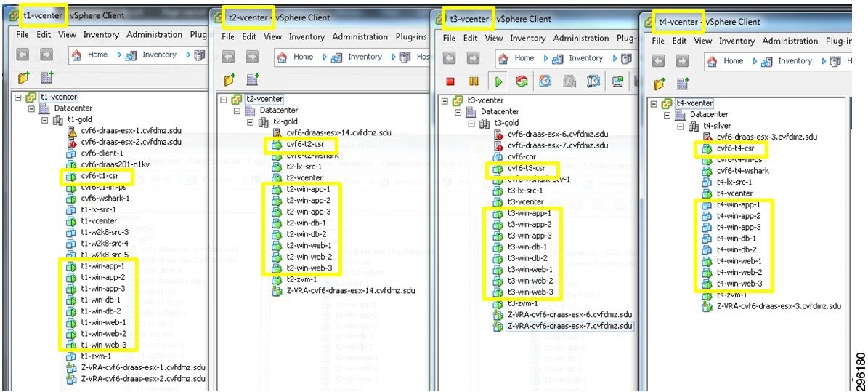Click warning host icon beside cvf6-draas-esx-1.cvfdmz.sdu
The width and height of the screenshot is (868, 392).
(71, 131)
